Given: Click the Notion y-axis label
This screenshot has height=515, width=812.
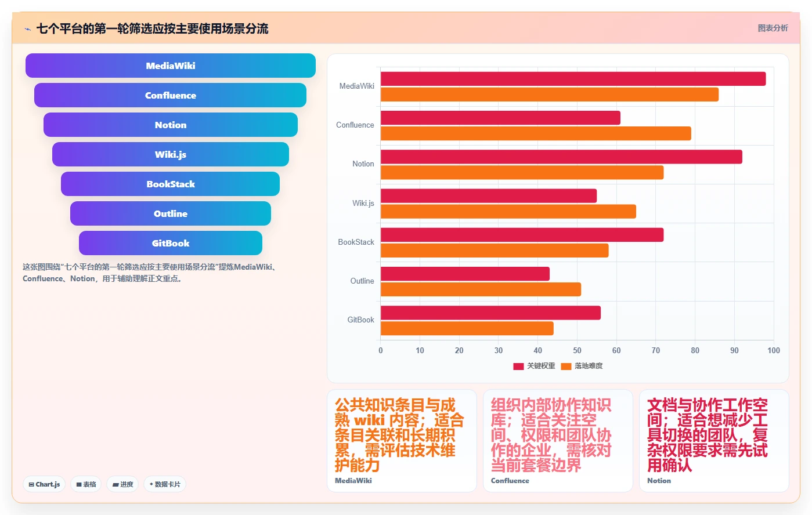Looking at the screenshot, I should point(363,164).
